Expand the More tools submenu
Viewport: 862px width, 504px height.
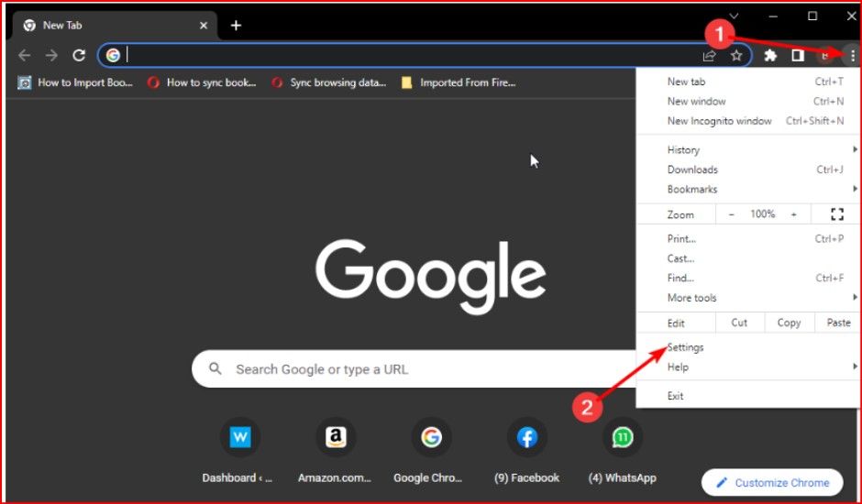pos(747,298)
